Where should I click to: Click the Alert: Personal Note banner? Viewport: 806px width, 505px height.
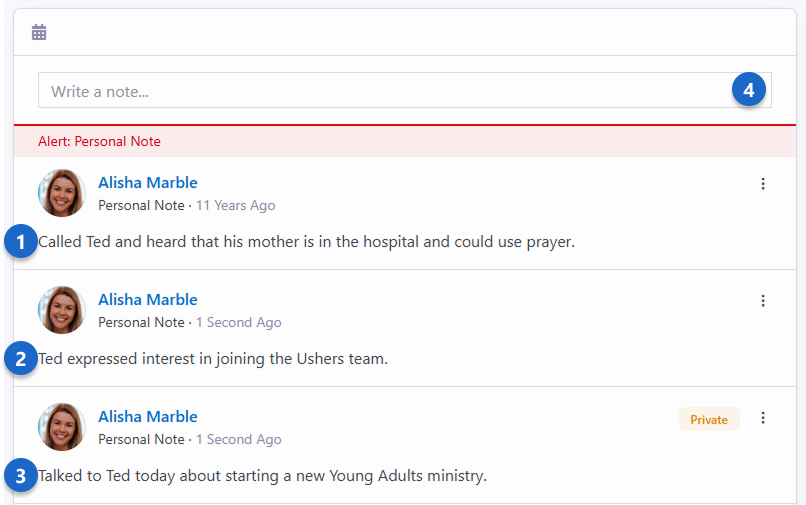100,141
